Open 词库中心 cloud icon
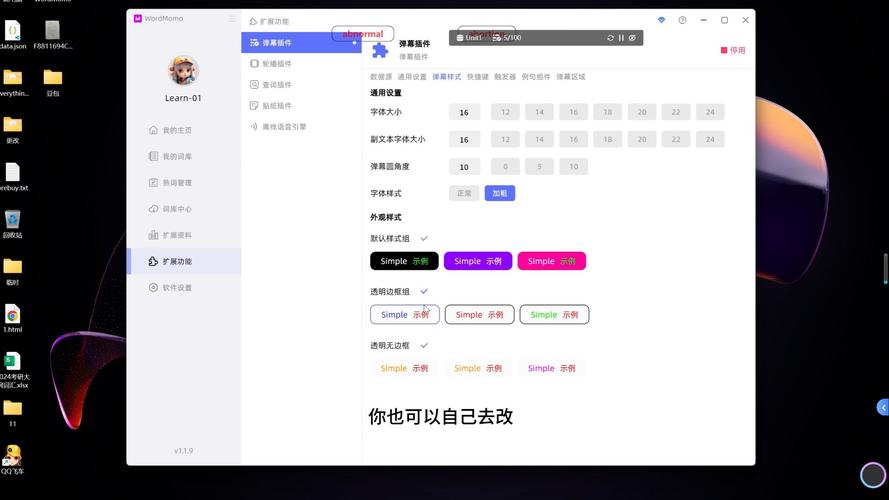Screen dimensions: 889x500 coord(153,209)
